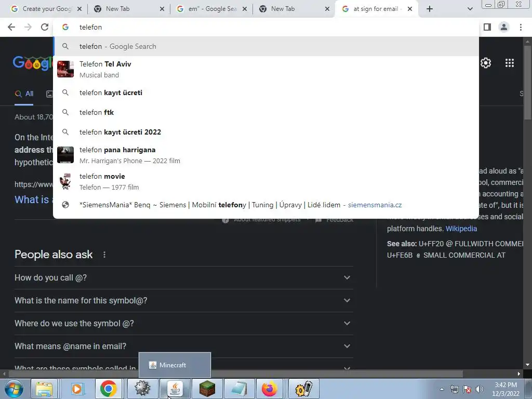Open the SiemensMania siemensmania.cz suggestion
The width and height of the screenshot is (532, 399).
coord(266,205)
